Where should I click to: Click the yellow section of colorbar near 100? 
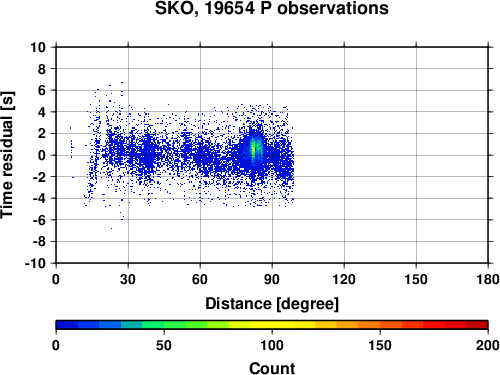pos(272,324)
